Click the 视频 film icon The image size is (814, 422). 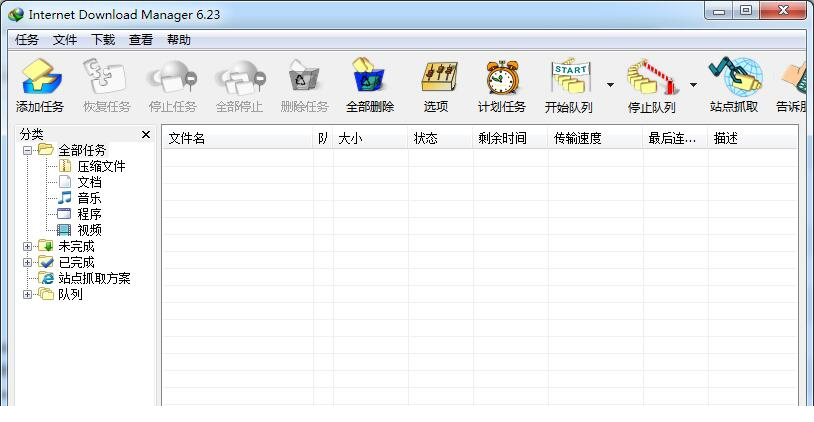[x=64, y=230]
